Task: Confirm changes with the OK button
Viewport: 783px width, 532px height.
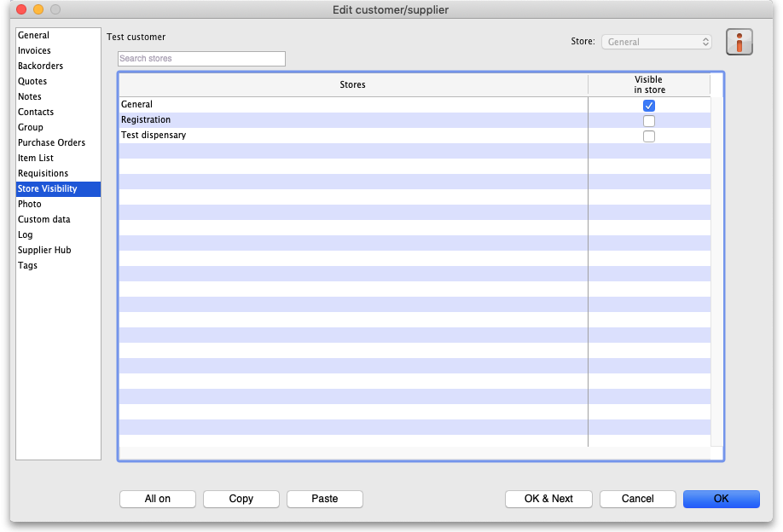Action: pyautogui.click(x=722, y=499)
